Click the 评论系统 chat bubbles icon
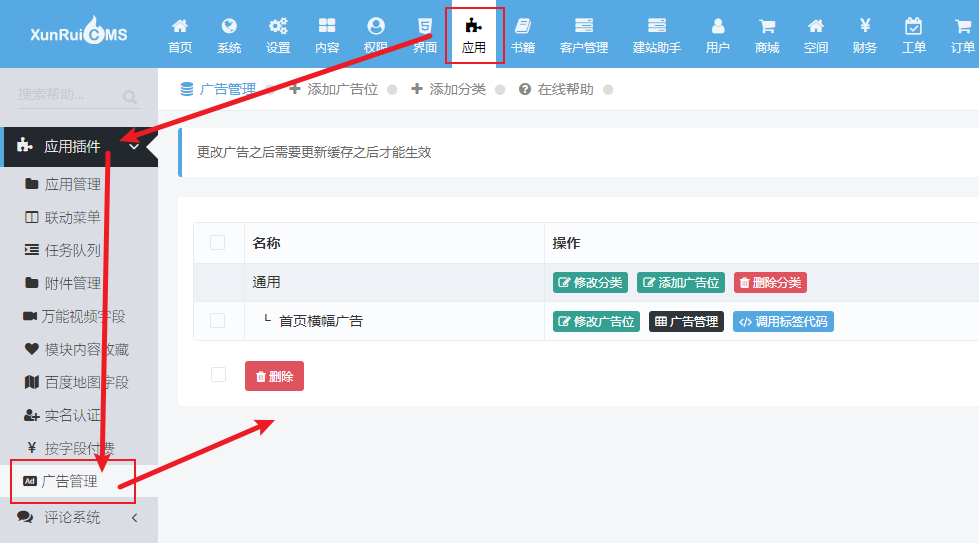 25,517
